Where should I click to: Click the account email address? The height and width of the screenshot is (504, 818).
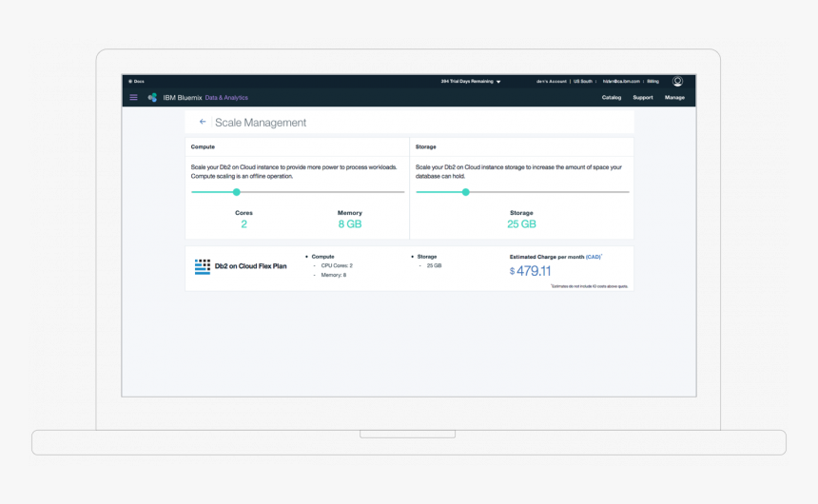621,82
